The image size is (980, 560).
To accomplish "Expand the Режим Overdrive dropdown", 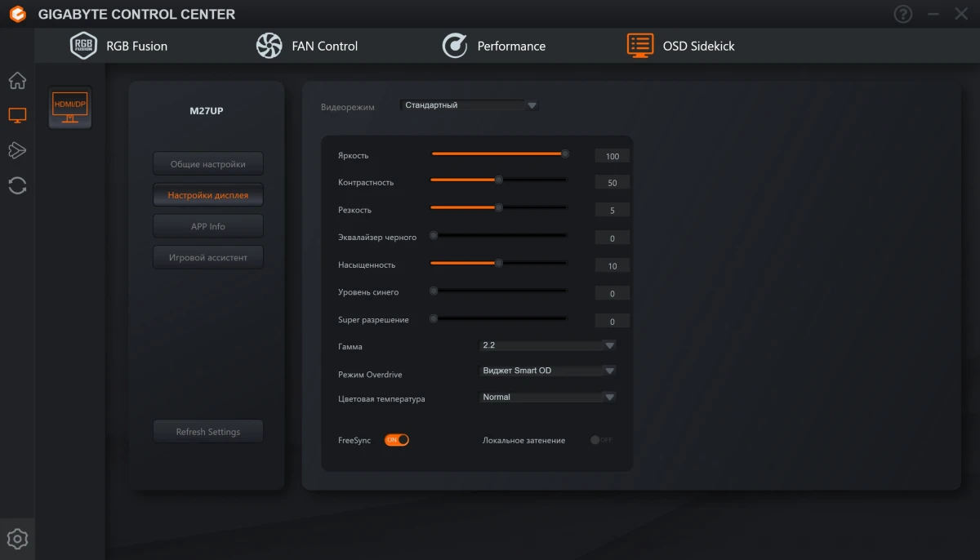I will [546, 370].
